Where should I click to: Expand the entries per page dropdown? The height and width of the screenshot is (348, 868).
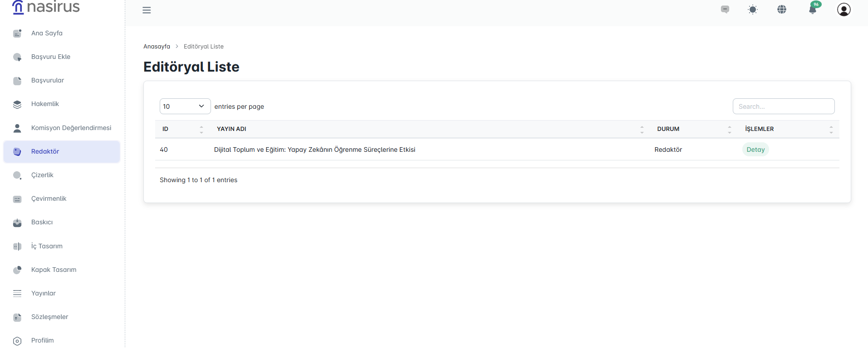tap(185, 106)
